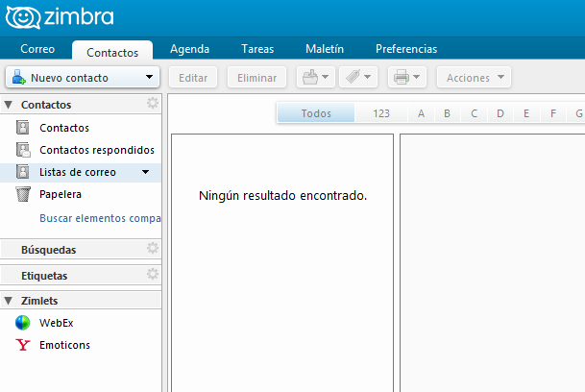Select the WebEx zimlet entry

coord(81,323)
